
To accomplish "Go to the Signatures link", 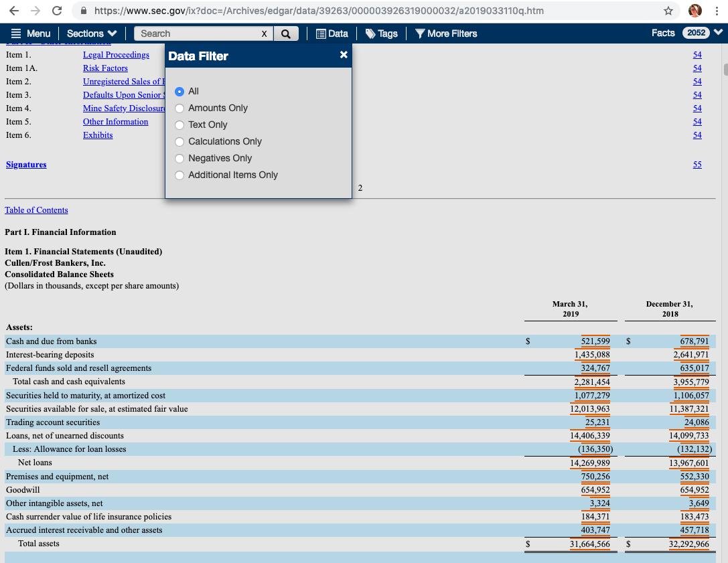I will (x=26, y=164).
